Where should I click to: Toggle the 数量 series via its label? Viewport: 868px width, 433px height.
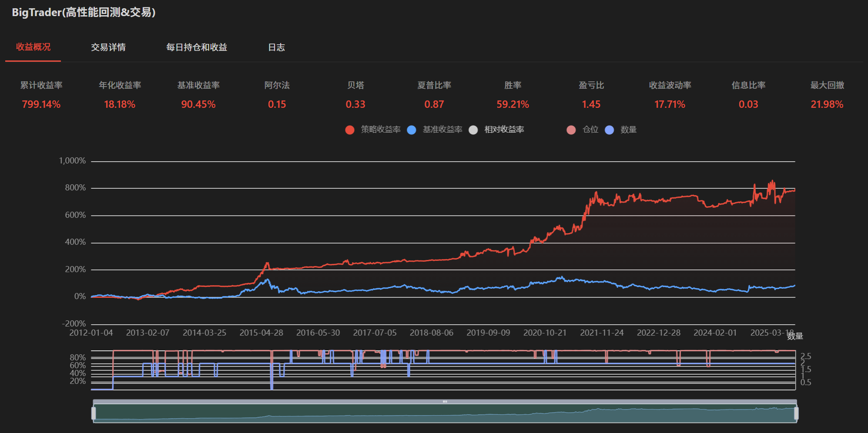click(x=629, y=130)
